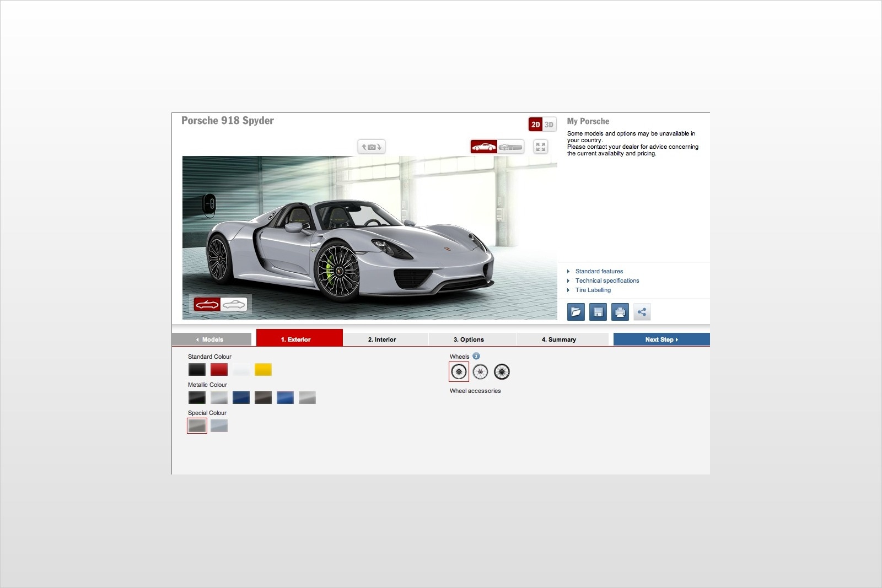Click the 'Porsche 918 Spyder' title

228,121
